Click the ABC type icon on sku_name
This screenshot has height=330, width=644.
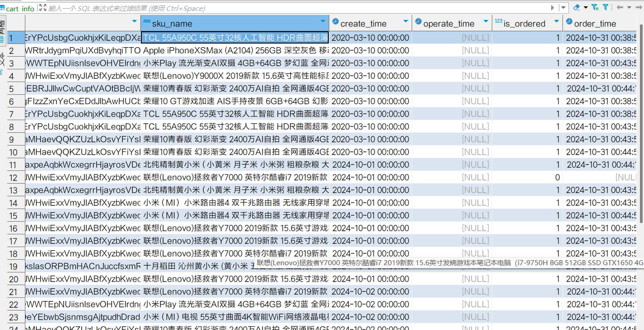point(147,21)
